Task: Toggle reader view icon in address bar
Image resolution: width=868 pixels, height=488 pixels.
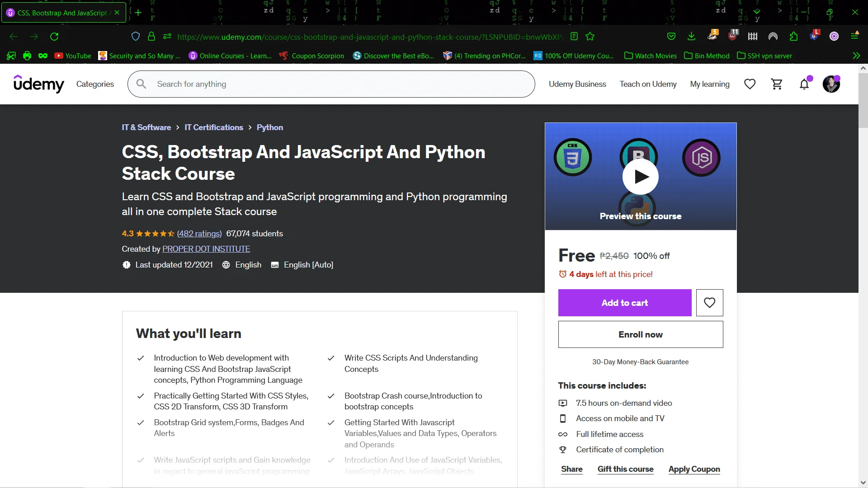Action: pyautogui.click(x=574, y=37)
